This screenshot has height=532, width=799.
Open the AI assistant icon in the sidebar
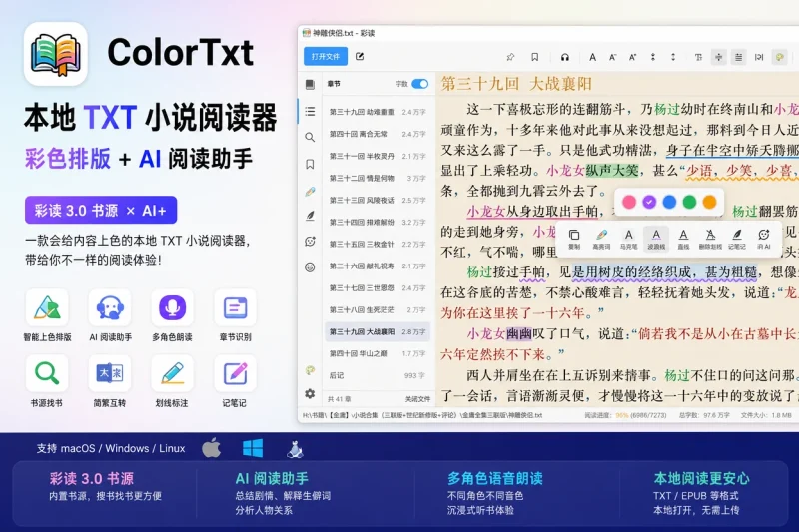click(x=310, y=242)
